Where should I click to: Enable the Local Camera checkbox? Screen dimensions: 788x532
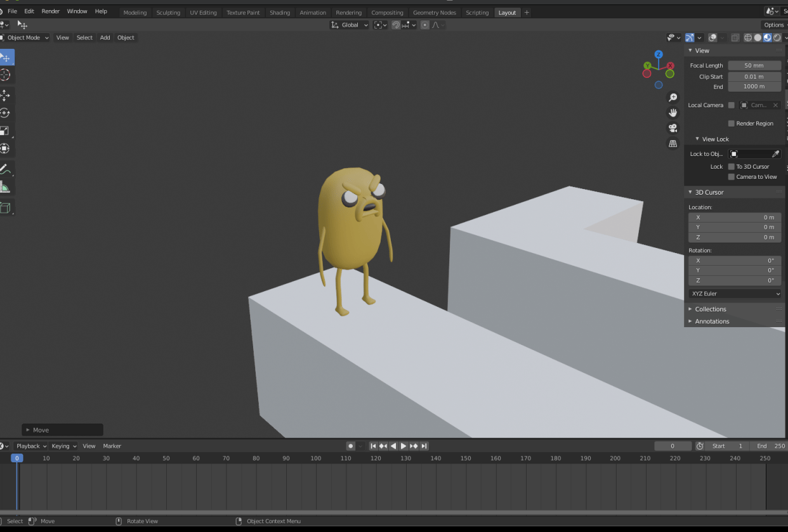(x=730, y=105)
